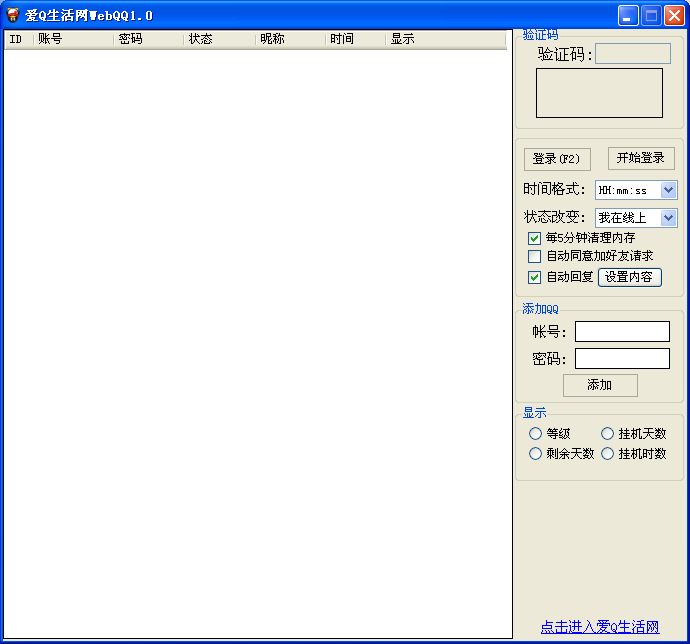This screenshot has height=644, width=690.
Task: Toggle the 自动回复 checkbox
Action: click(534, 277)
